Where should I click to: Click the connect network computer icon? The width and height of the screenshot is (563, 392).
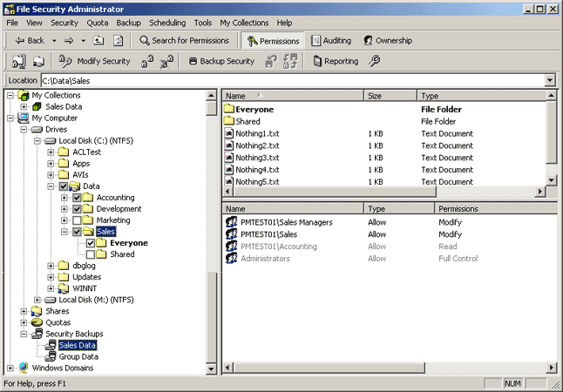point(18,61)
